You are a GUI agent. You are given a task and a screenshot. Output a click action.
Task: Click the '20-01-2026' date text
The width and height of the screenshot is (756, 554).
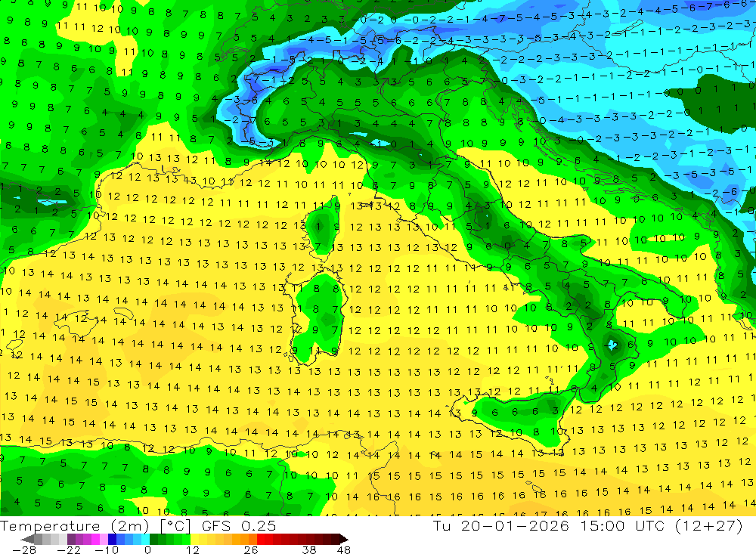[515, 525]
